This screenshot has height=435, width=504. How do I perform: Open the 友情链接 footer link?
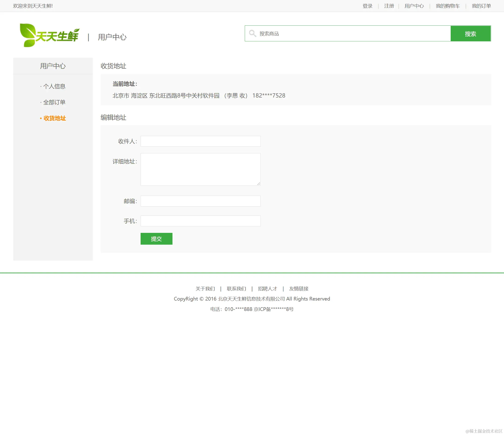coord(299,289)
